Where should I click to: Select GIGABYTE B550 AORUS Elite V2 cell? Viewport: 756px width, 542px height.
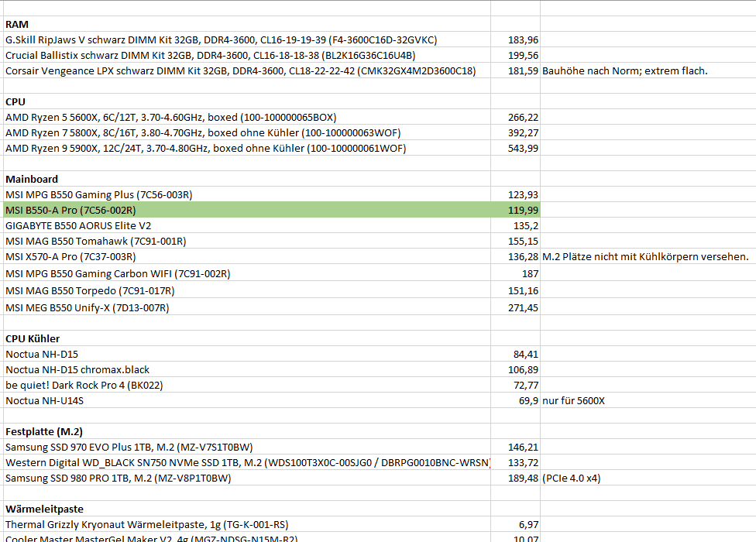[x=247, y=225]
